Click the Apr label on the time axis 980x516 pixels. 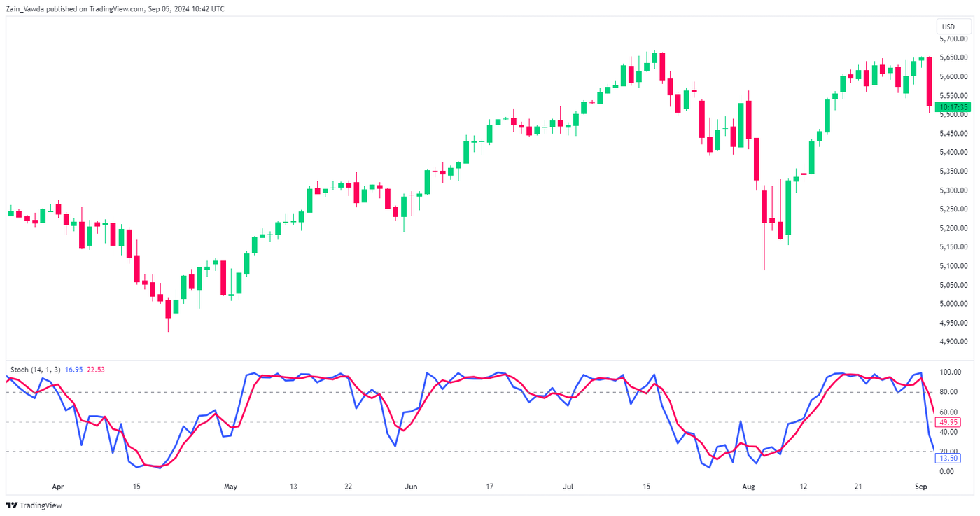[x=58, y=486]
